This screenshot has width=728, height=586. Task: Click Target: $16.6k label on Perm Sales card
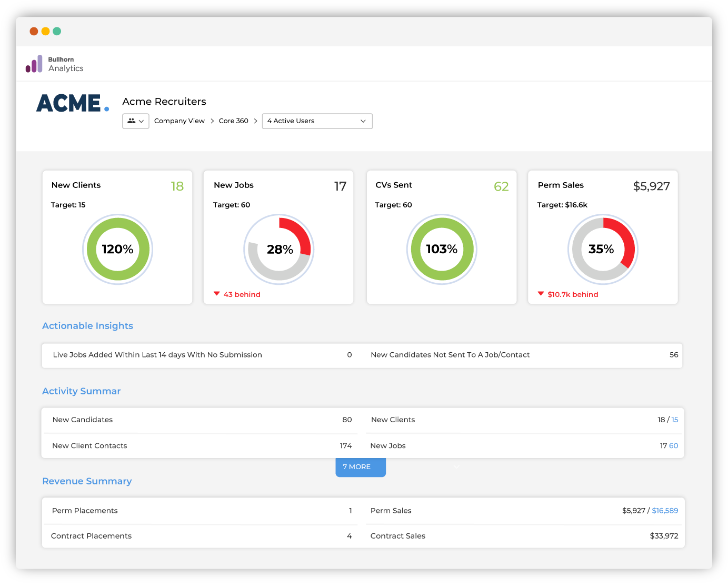click(x=562, y=205)
